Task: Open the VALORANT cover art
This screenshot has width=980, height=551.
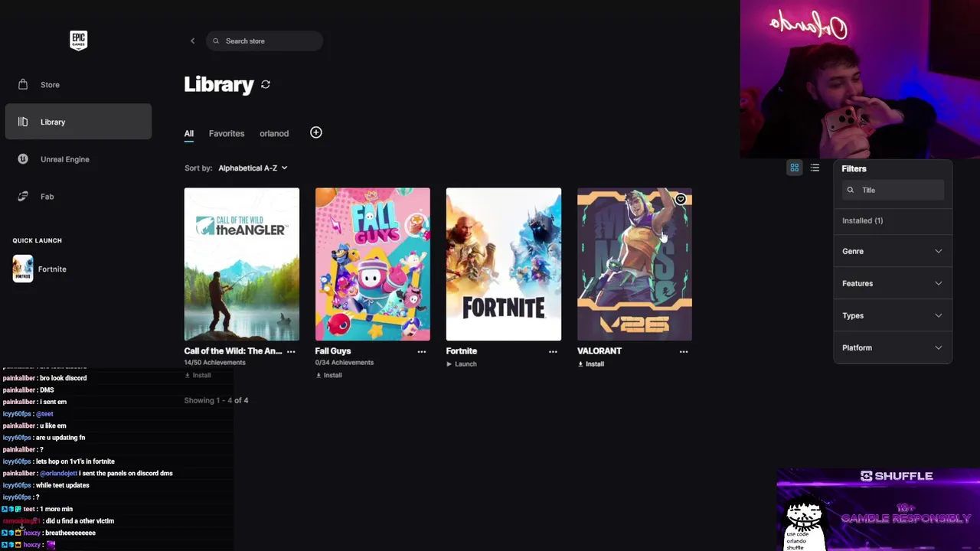Action: pyautogui.click(x=635, y=264)
